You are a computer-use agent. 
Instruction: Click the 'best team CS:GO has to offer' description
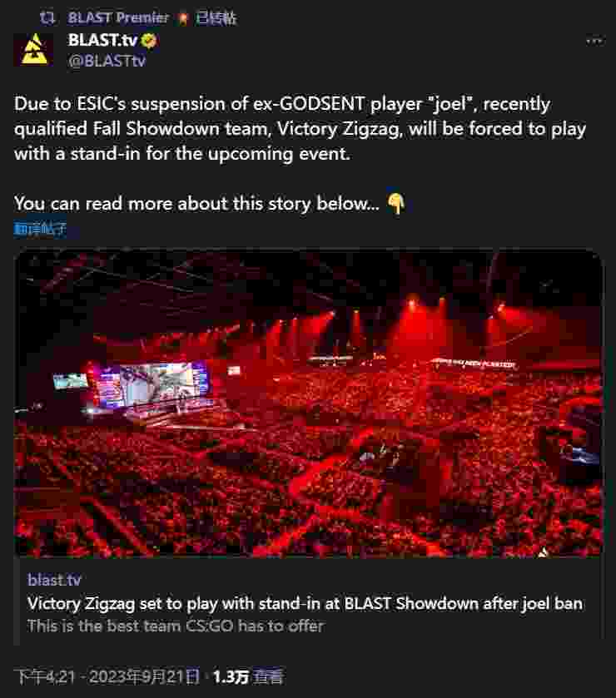tap(176, 626)
